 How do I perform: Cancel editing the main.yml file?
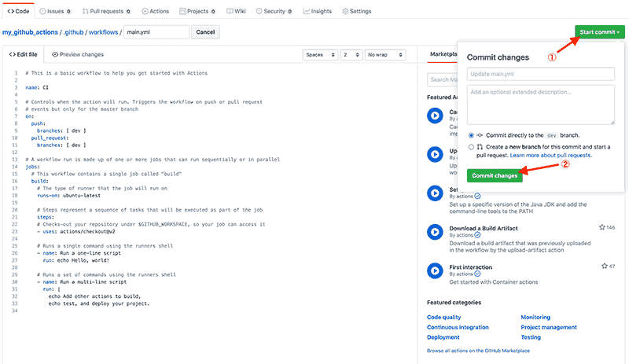pos(204,32)
